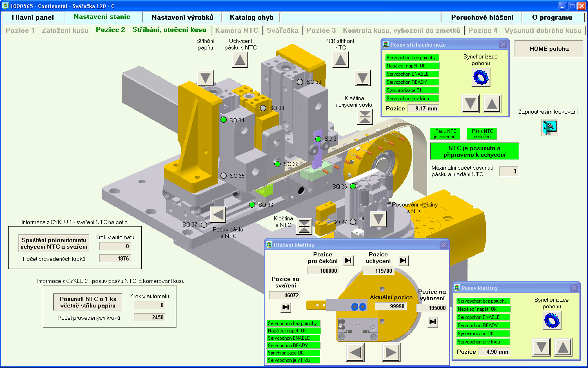Click the HOME poloha button

point(549,49)
